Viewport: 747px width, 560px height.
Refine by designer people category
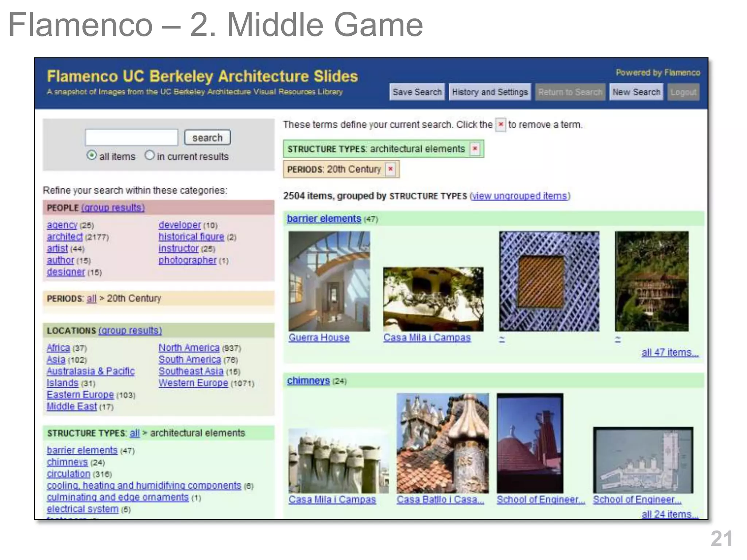[66, 272]
